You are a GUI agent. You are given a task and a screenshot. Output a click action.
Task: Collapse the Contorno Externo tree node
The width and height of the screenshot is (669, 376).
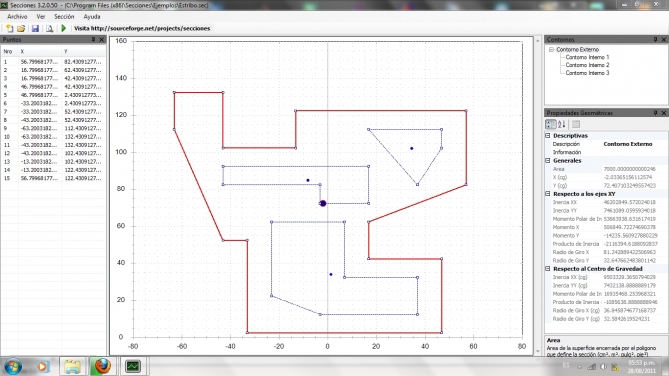[551, 50]
